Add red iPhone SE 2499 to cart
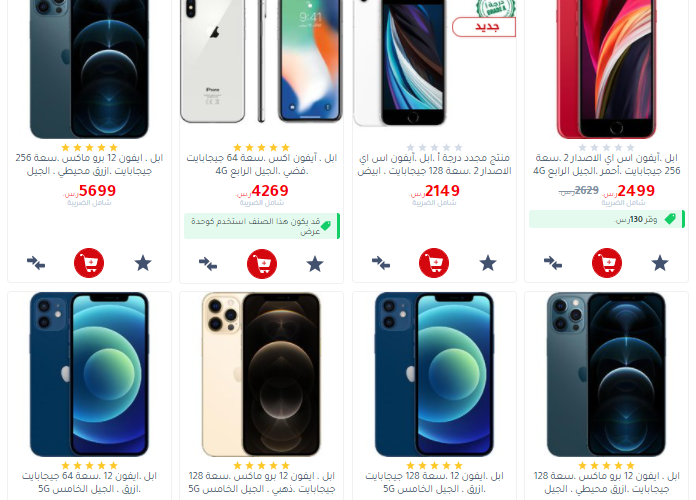 607,263
